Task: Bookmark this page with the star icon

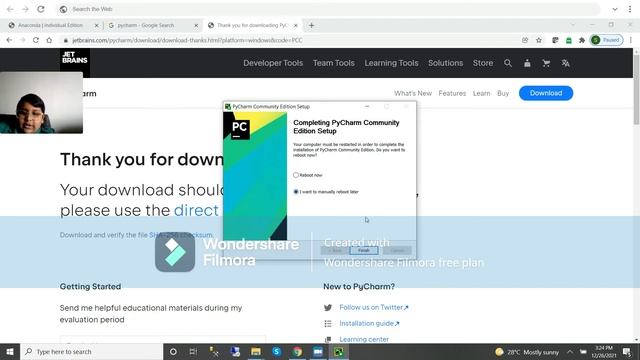Action: (x=539, y=40)
